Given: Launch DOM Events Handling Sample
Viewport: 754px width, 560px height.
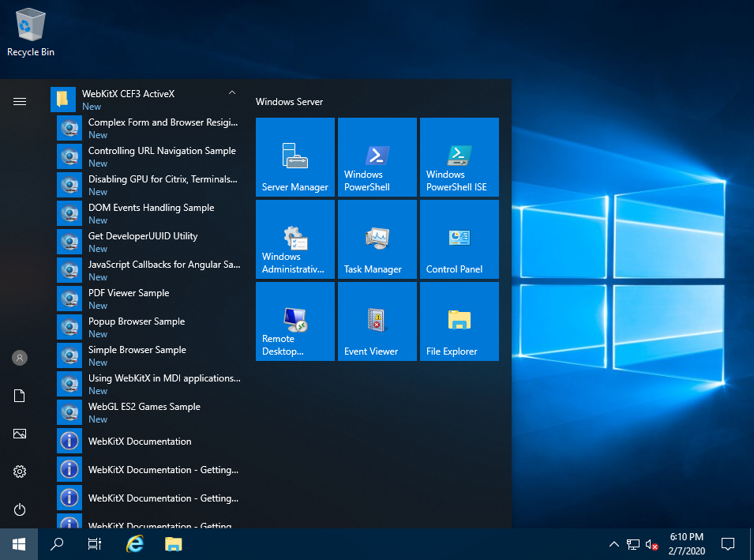Looking at the screenshot, I should pyautogui.click(x=149, y=213).
